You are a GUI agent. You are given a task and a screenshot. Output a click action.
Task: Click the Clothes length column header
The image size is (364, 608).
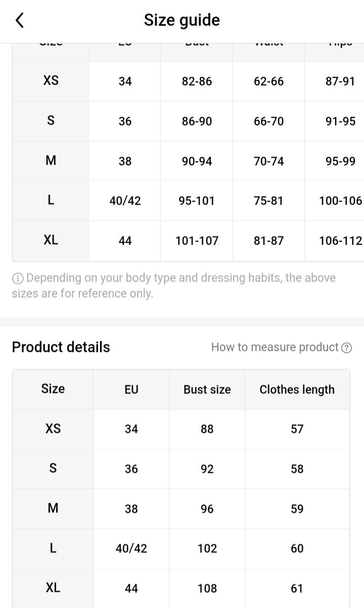pos(297,389)
